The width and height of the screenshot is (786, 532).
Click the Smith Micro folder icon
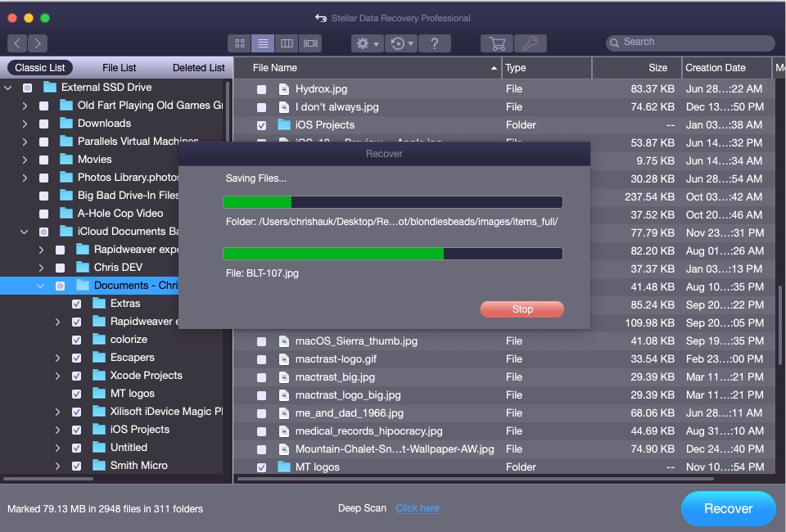99,466
